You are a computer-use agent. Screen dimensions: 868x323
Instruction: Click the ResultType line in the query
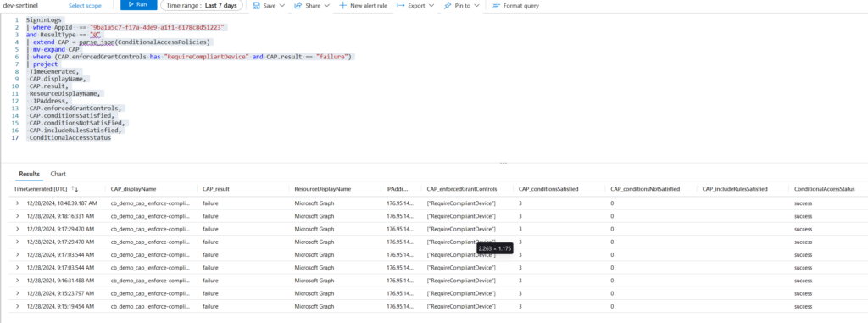point(63,35)
